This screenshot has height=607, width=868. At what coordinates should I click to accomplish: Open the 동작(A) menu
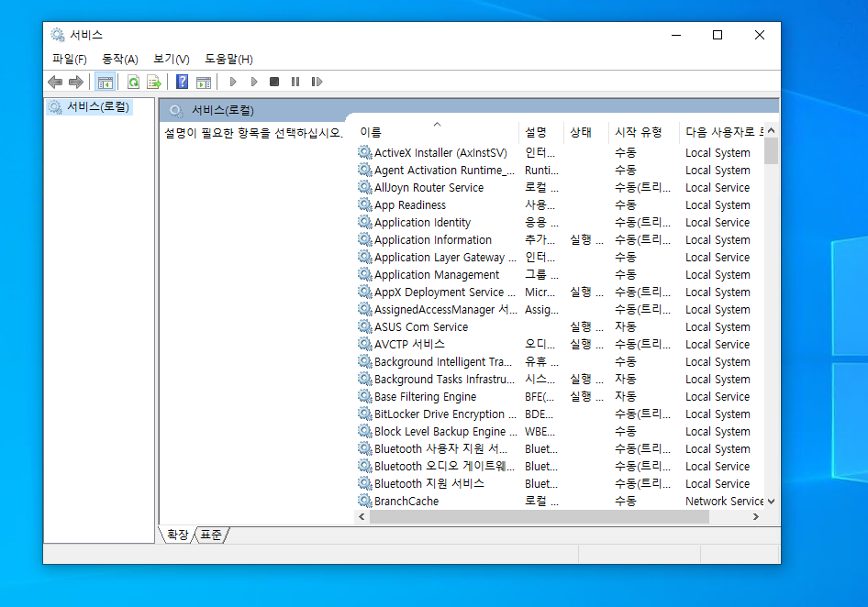pos(120,60)
